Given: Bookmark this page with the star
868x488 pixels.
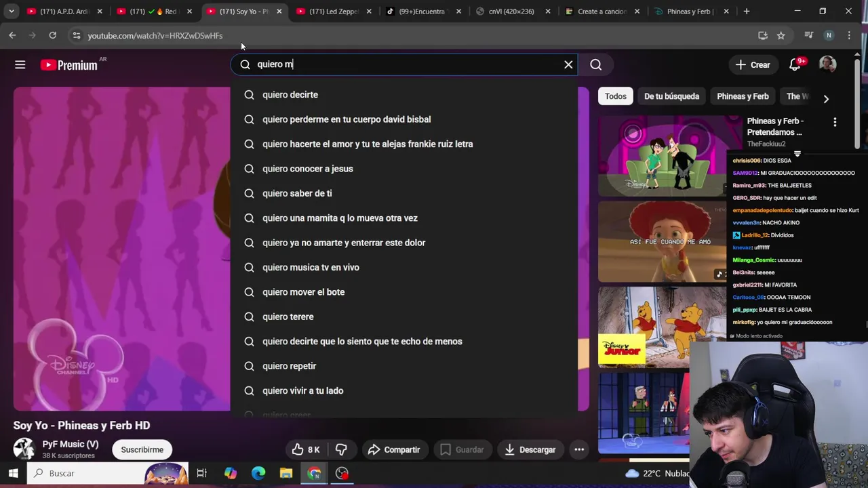Looking at the screenshot, I should (781, 35).
